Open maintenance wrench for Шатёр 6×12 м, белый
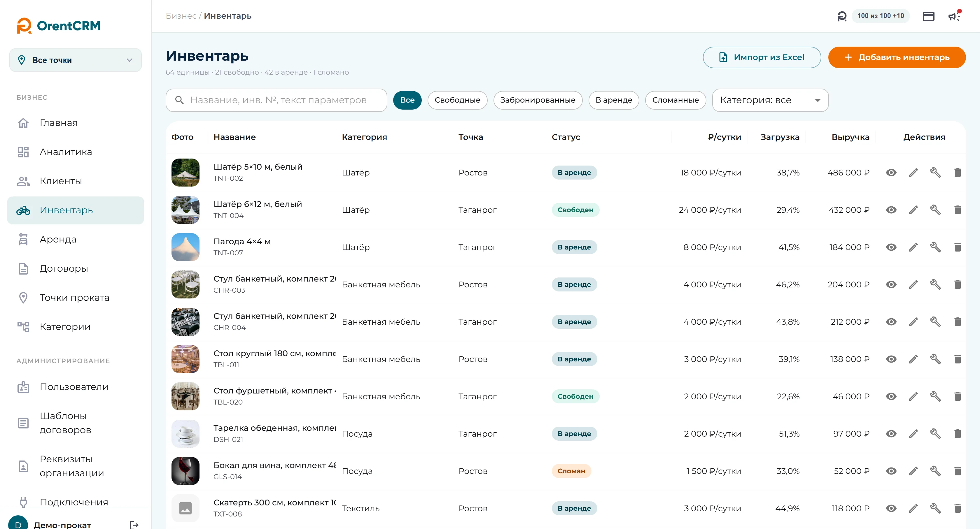The height and width of the screenshot is (529, 980). coord(935,210)
